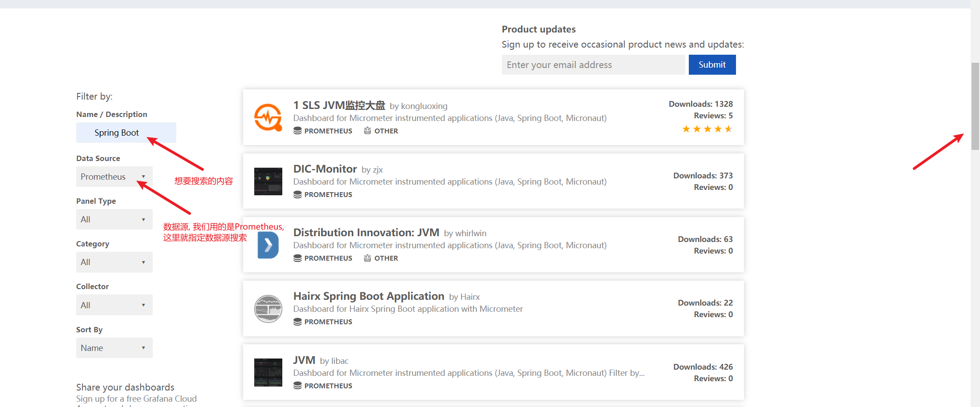Click the Submit button for product updates
Screen dimensions: 980x407
pos(712,64)
